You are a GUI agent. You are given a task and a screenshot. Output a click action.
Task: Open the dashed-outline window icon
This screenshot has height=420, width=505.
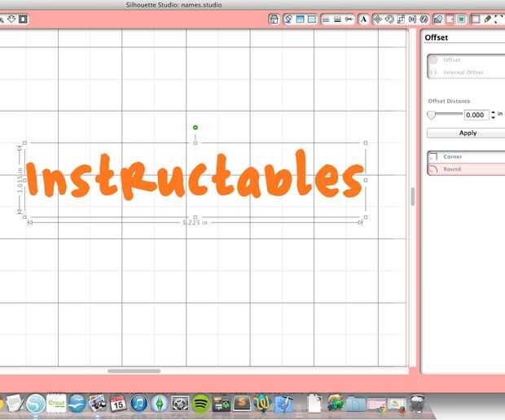pos(312,20)
